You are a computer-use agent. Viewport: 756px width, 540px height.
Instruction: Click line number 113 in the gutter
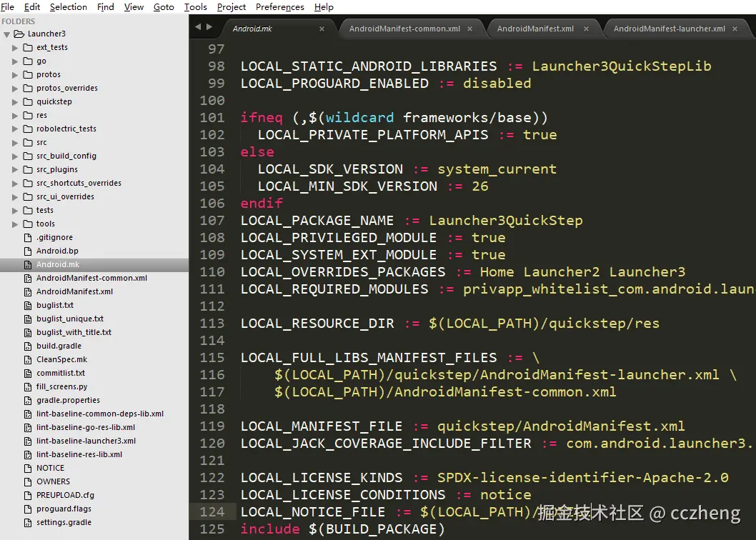[x=212, y=323]
